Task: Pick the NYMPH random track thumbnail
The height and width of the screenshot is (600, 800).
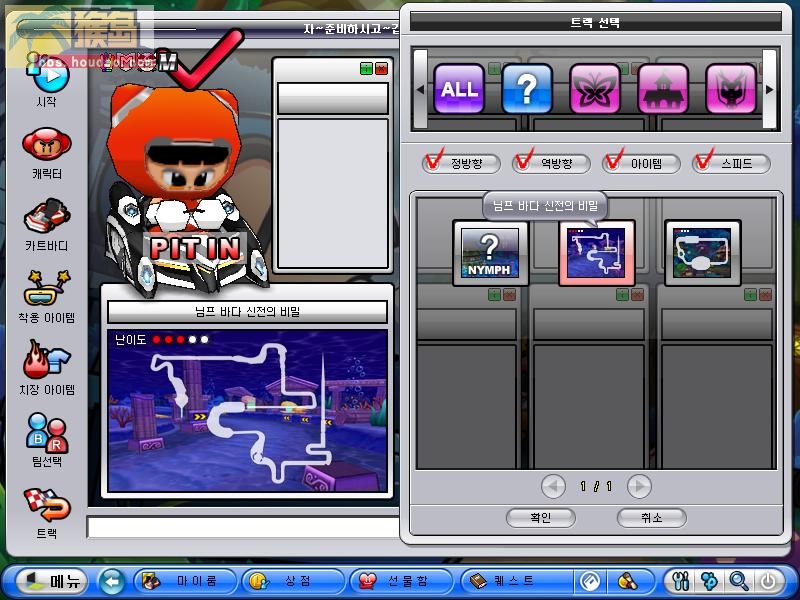Action: point(490,253)
